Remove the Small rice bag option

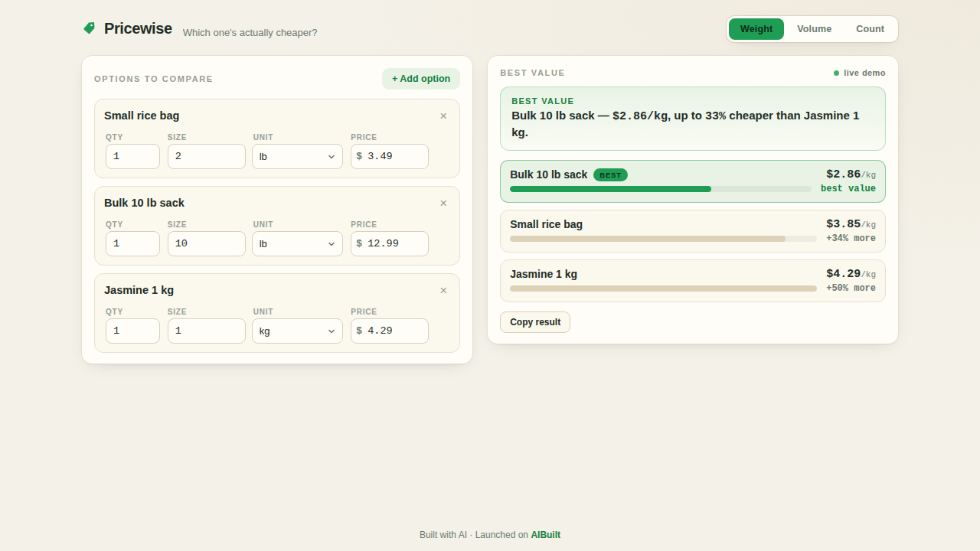pos(443,116)
